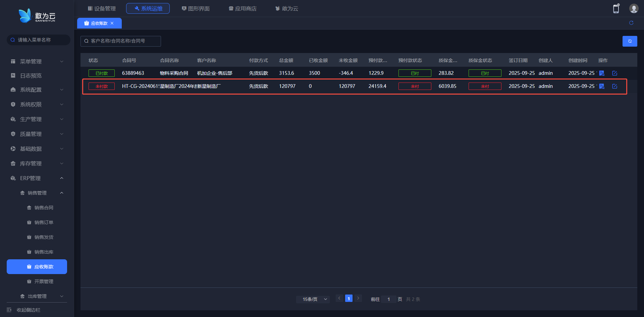Click the blue refresh button above table

click(x=630, y=41)
